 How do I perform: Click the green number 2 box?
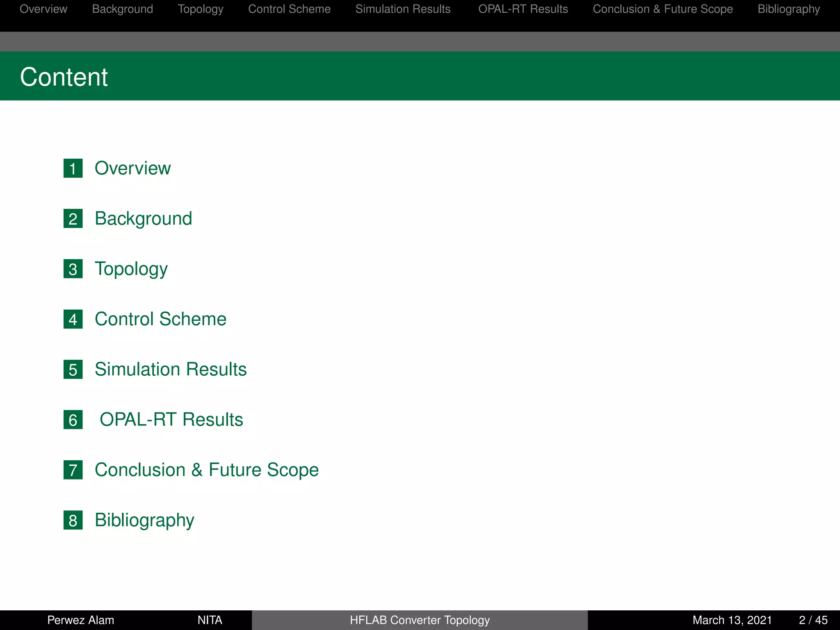click(x=73, y=219)
